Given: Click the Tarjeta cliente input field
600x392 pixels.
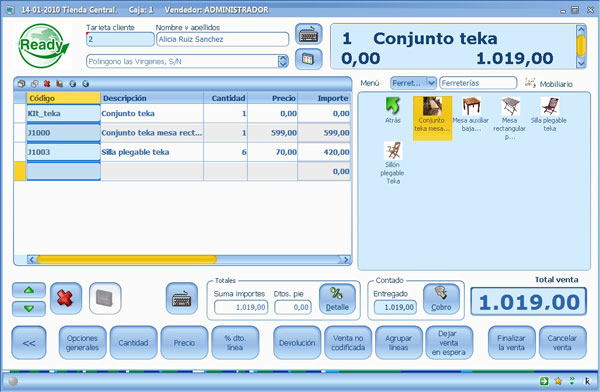Looking at the screenshot, I should 120,39.
